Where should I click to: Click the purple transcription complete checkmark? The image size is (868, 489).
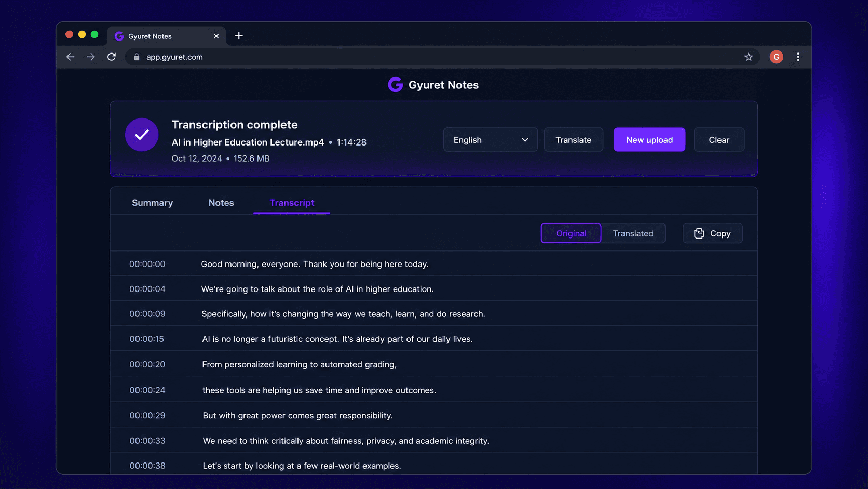142,135
